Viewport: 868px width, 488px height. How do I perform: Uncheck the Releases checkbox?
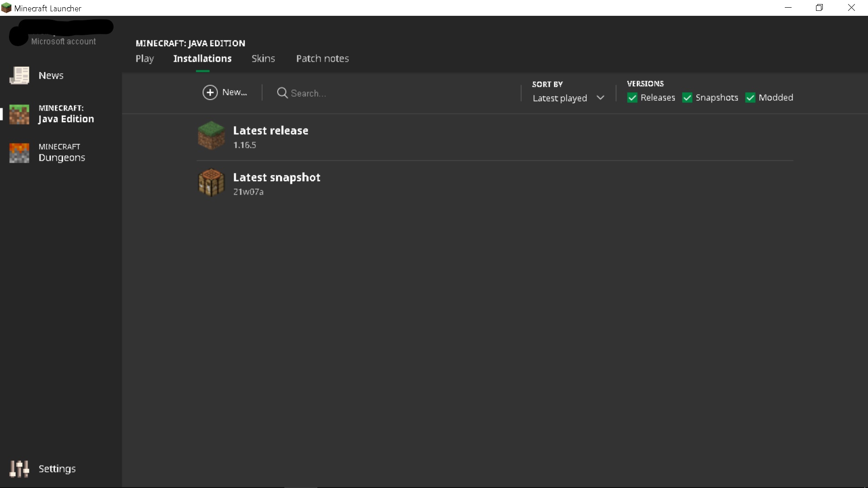pos(632,98)
